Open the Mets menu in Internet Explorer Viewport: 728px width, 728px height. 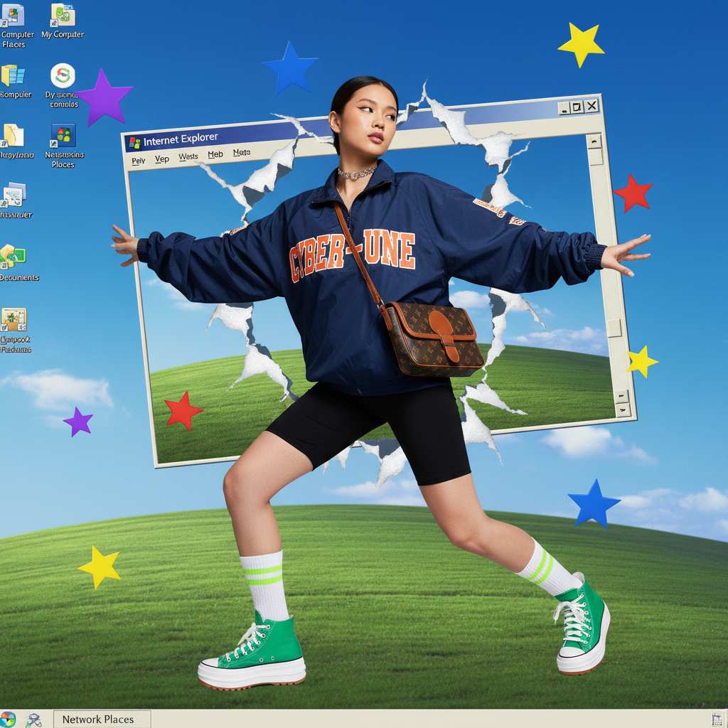pyautogui.click(x=242, y=152)
